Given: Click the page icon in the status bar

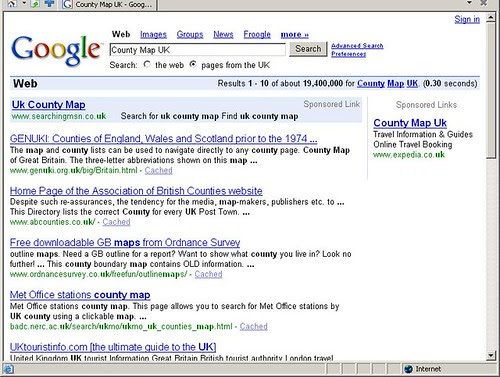Looking at the screenshot, I should coord(8,369).
